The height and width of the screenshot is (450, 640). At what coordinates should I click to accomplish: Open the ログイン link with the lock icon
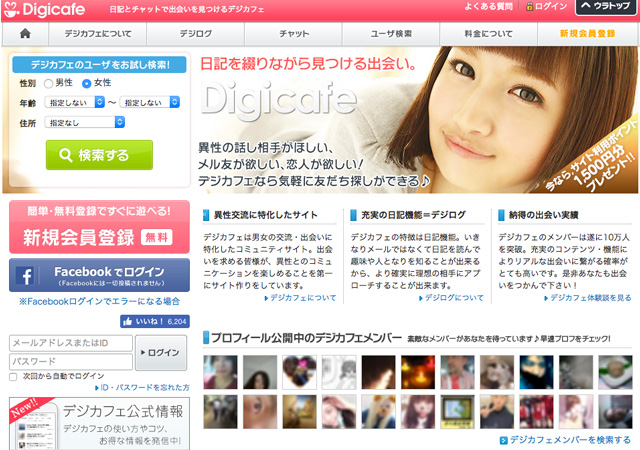click(x=546, y=7)
